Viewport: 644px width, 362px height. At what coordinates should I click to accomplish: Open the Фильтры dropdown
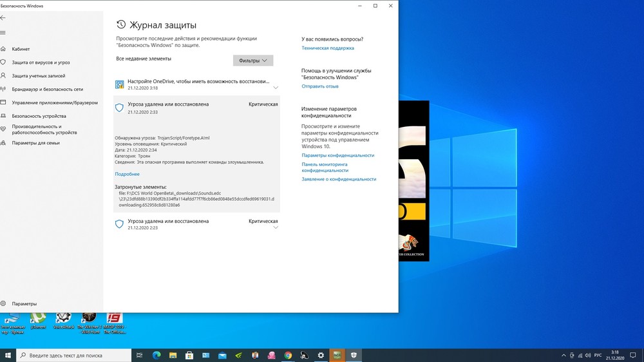(253, 61)
